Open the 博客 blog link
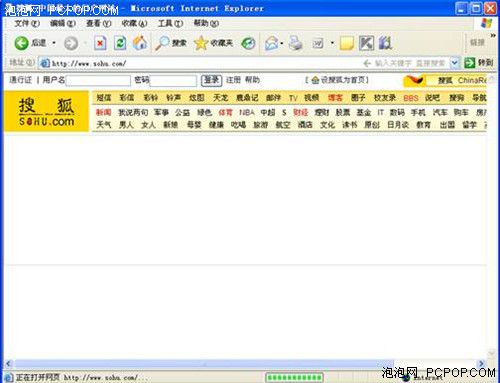 point(335,98)
